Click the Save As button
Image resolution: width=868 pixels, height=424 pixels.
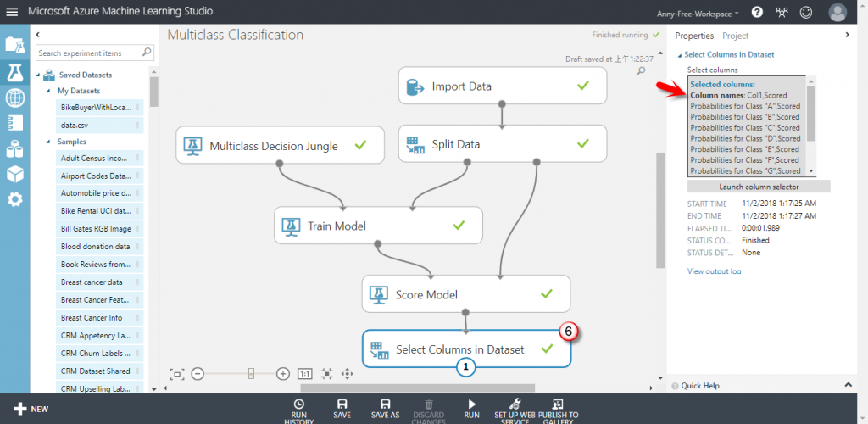(386, 410)
